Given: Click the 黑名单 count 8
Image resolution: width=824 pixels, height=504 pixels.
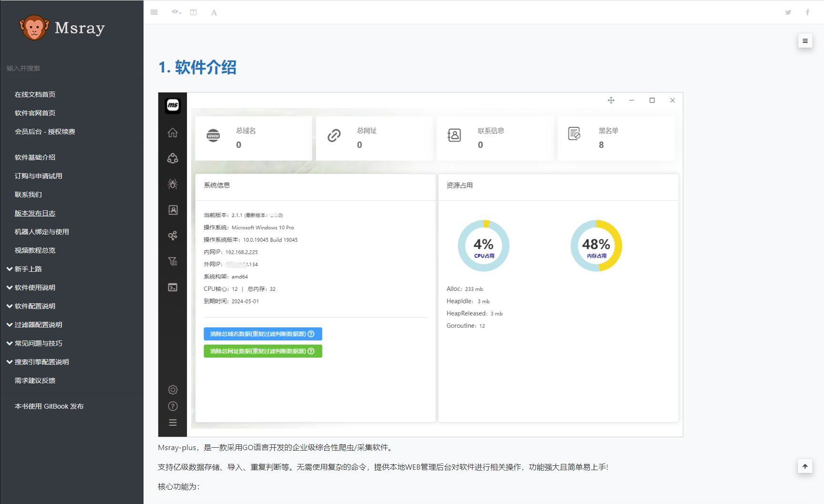Looking at the screenshot, I should 601,145.
